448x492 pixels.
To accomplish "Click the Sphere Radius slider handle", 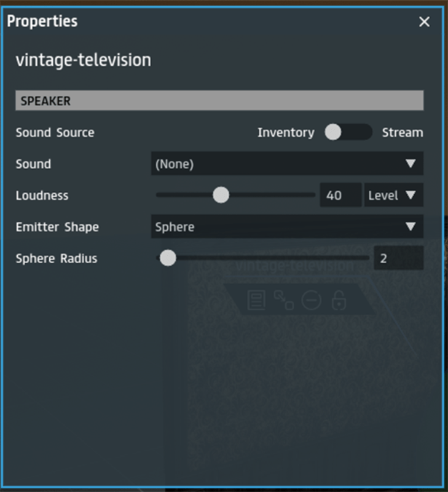I will (167, 258).
